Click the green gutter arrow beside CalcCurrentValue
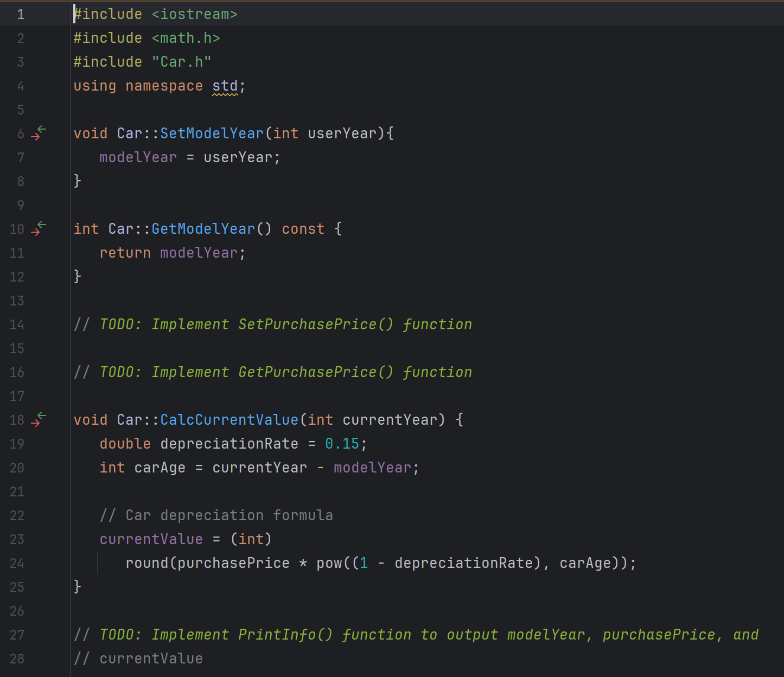This screenshot has width=784, height=677. pos(42,416)
